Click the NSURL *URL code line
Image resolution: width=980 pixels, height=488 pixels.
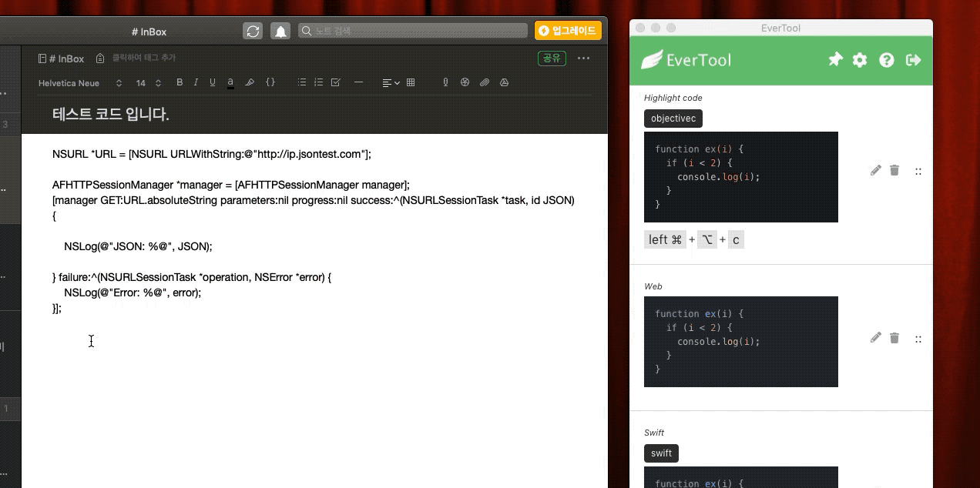[x=212, y=154]
